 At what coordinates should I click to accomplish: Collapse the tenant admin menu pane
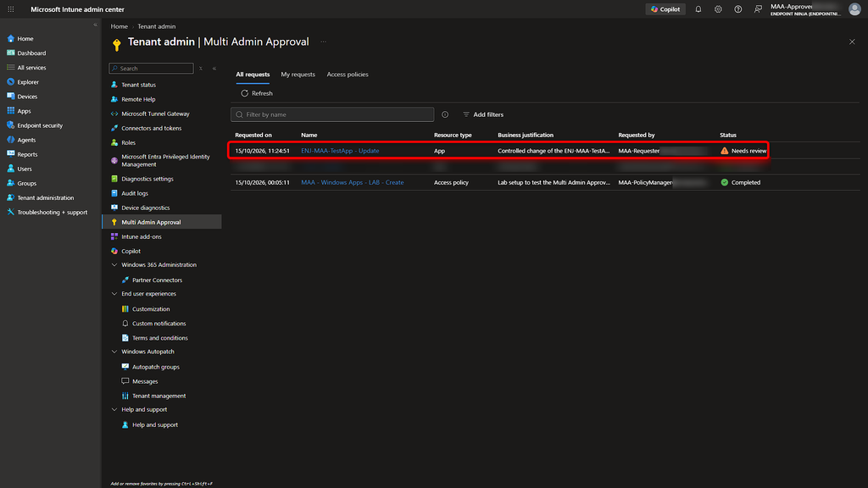click(x=214, y=69)
